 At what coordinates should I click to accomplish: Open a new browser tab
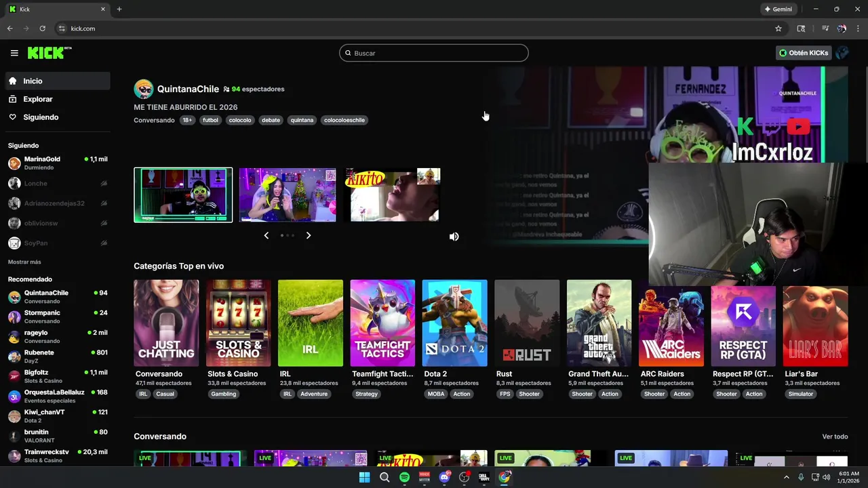pyautogui.click(x=119, y=9)
